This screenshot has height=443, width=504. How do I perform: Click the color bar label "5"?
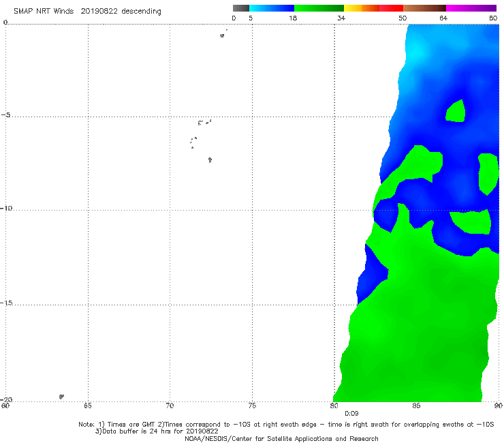tap(251, 18)
